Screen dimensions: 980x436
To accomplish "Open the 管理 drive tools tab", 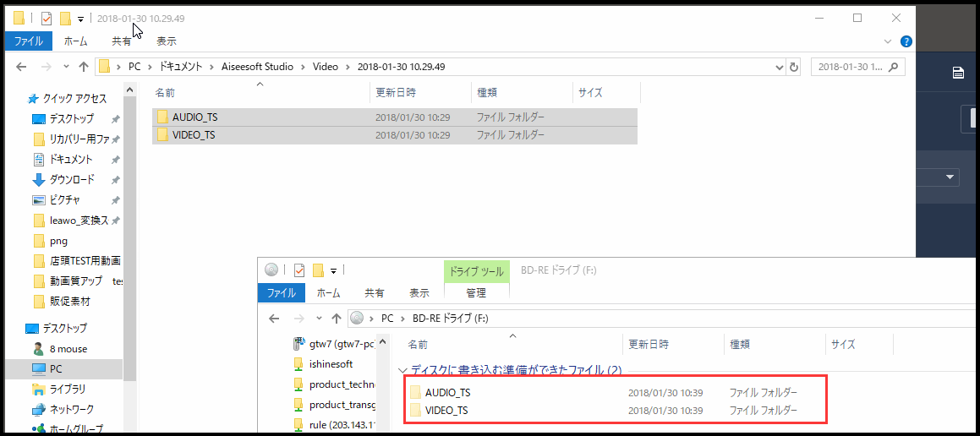I will [x=476, y=292].
